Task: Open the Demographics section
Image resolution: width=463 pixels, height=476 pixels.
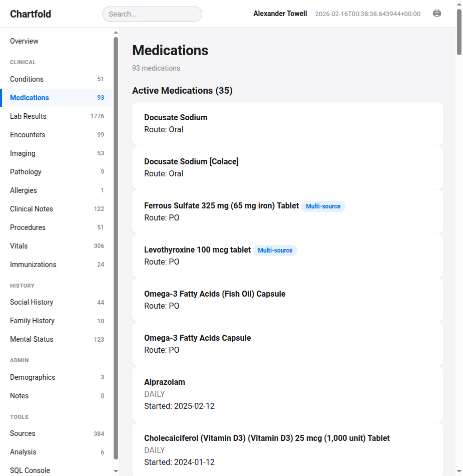Action: 33,377
